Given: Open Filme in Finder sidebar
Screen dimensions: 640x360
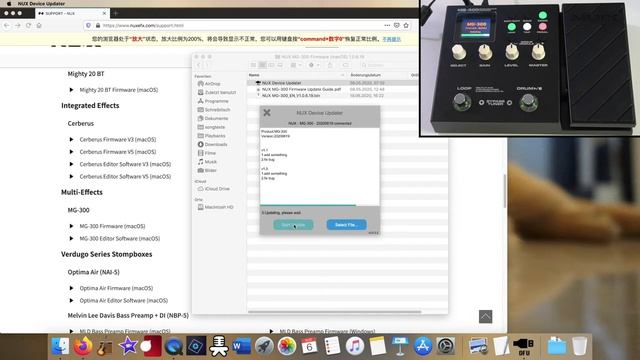Looking at the screenshot, I should [207, 153].
